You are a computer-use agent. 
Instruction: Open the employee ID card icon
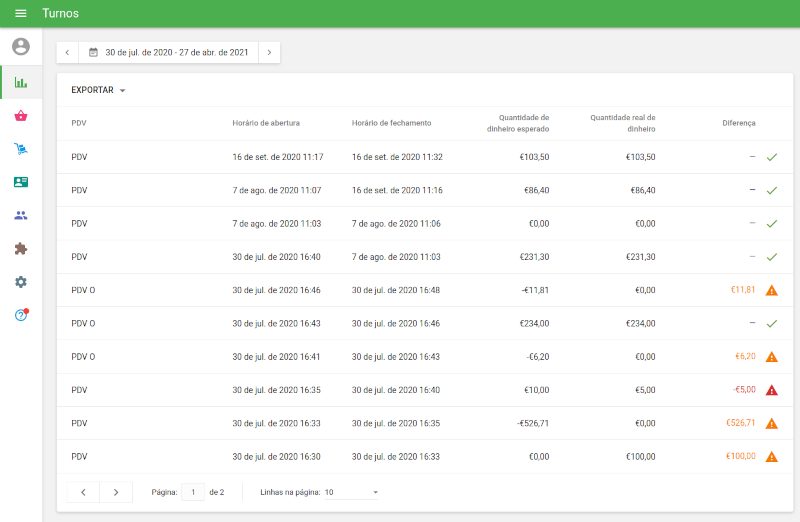[x=21, y=182]
